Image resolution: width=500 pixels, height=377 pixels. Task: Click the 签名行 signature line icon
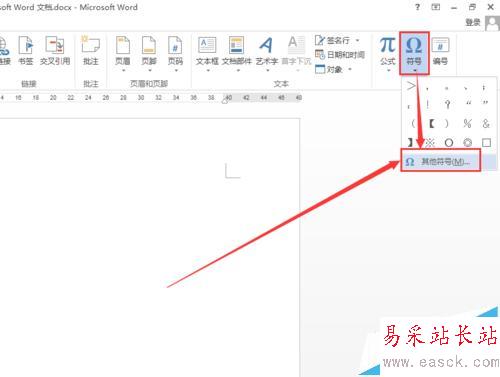tap(319, 40)
